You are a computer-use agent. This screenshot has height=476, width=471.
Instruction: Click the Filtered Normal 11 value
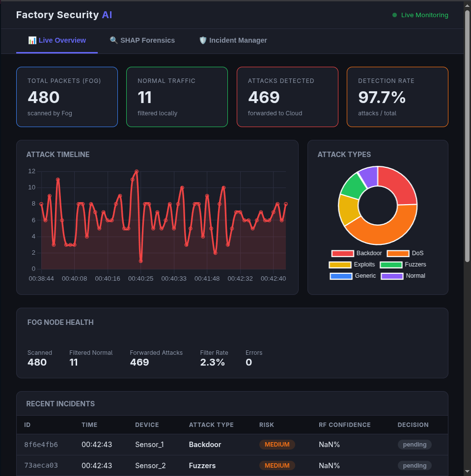point(74,362)
